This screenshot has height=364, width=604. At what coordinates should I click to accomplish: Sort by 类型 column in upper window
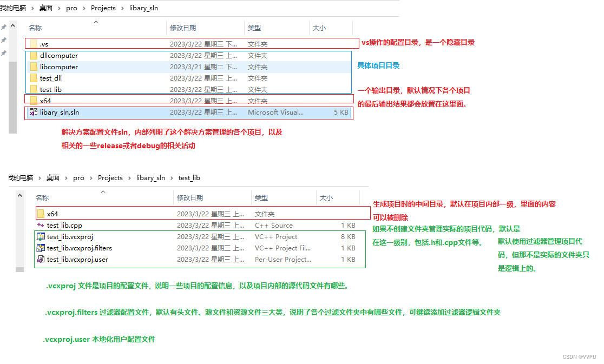[254, 28]
